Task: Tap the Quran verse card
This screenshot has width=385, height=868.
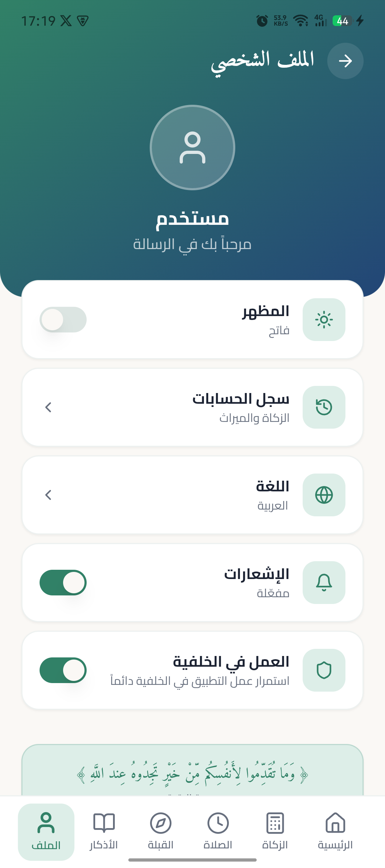Action: 192,773
